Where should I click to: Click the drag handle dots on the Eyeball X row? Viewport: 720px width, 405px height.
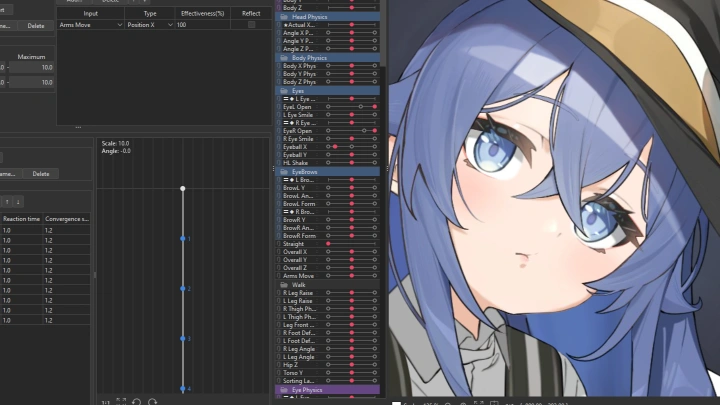[317, 147]
